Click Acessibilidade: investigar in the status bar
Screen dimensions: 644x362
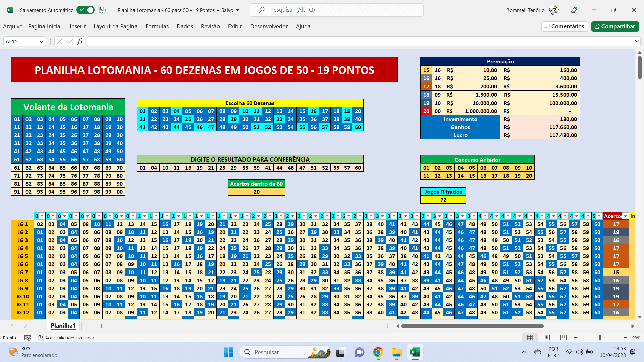click(66, 338)
